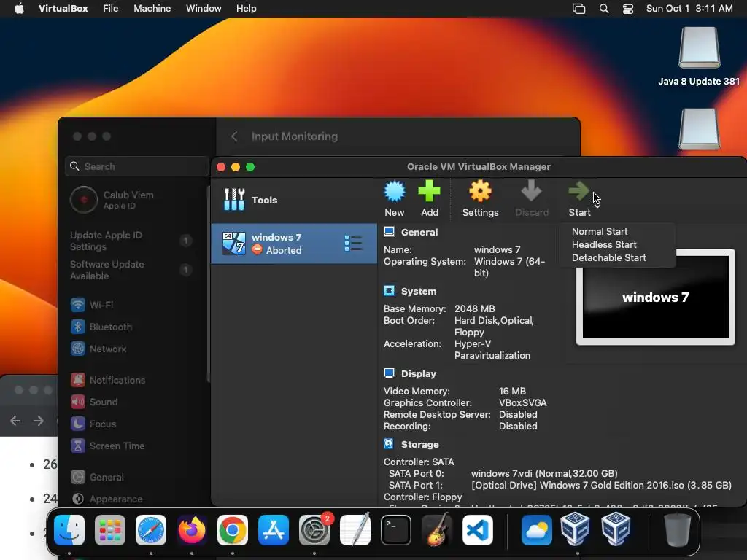Open VirtualBox Settings gear icon
This screenshot has width=747, height=560.
pos(480,192)
